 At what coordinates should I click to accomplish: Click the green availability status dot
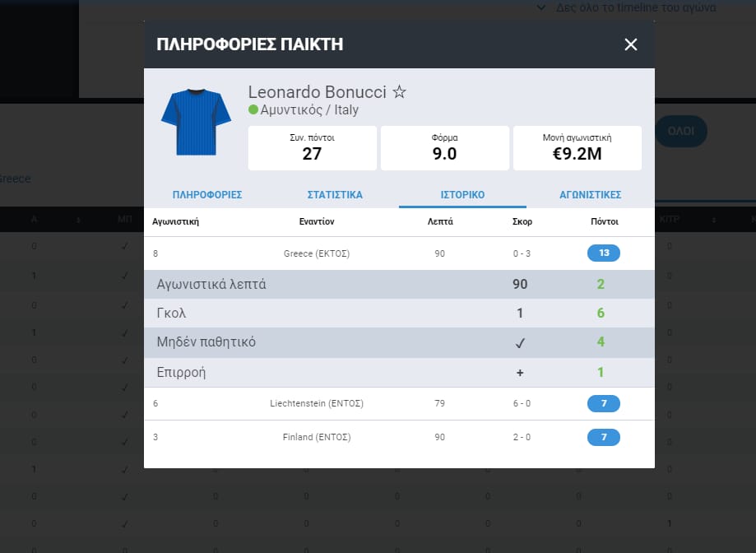point(253,109)
